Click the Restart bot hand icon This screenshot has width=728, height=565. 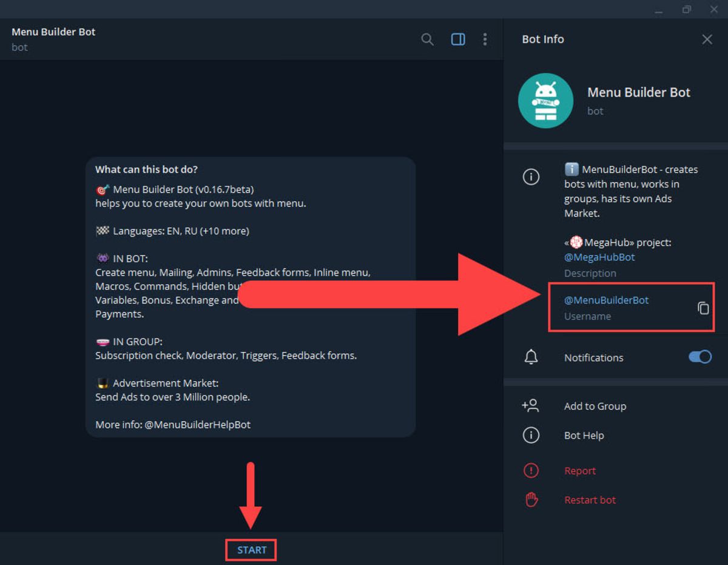(x=531, y=499)
